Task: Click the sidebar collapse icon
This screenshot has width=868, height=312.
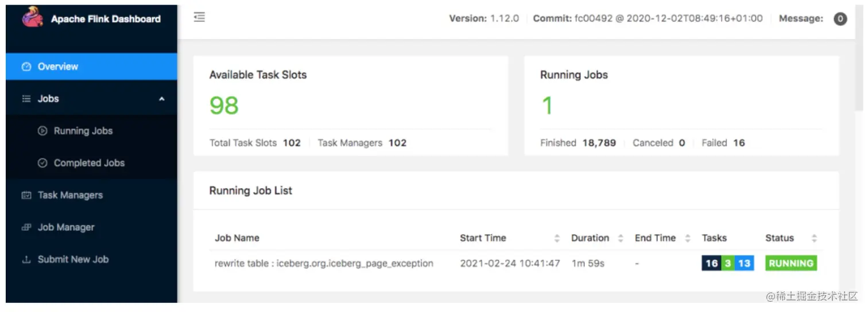Action: coord(199,18)
